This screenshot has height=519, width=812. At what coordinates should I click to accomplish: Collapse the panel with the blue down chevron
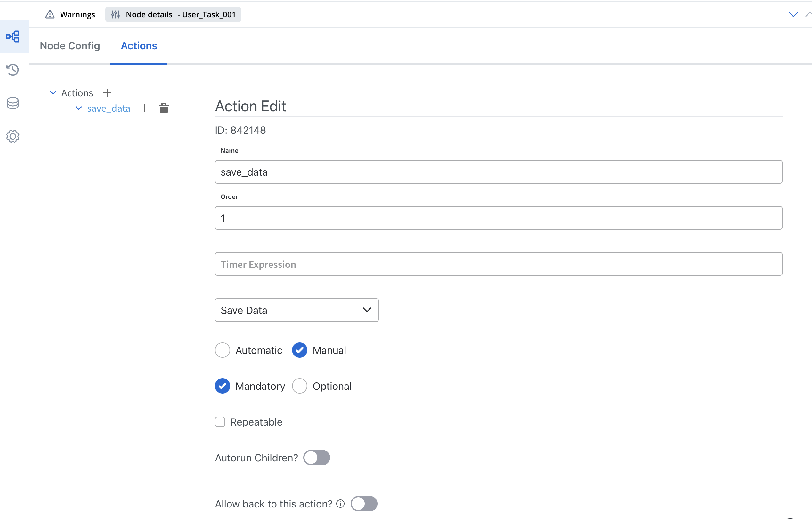[793, 14]
